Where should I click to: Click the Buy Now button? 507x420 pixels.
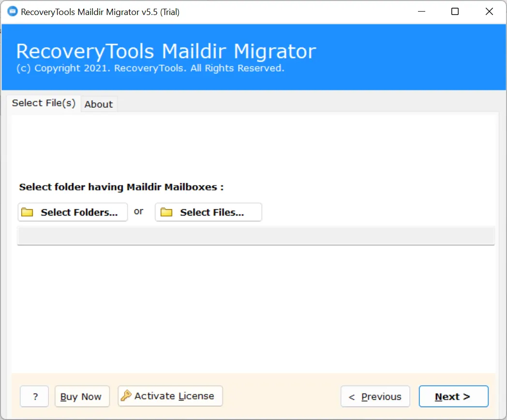pyautogui.click(x=81, y=396)
